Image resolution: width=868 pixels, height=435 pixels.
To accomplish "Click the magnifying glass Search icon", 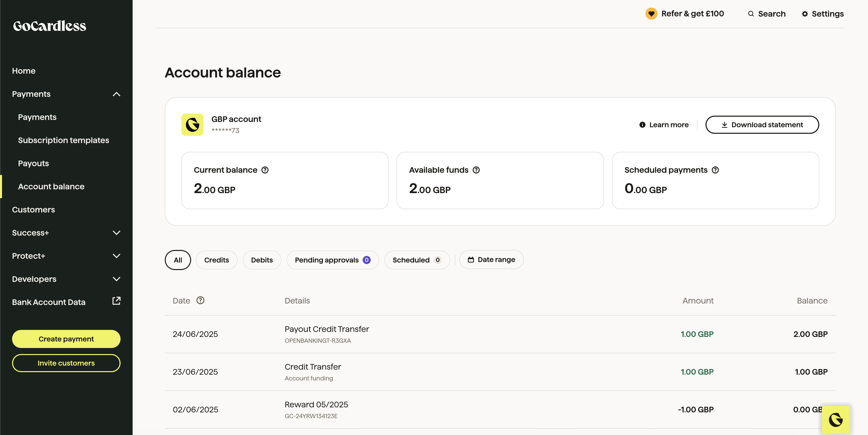I will (751, 14).
